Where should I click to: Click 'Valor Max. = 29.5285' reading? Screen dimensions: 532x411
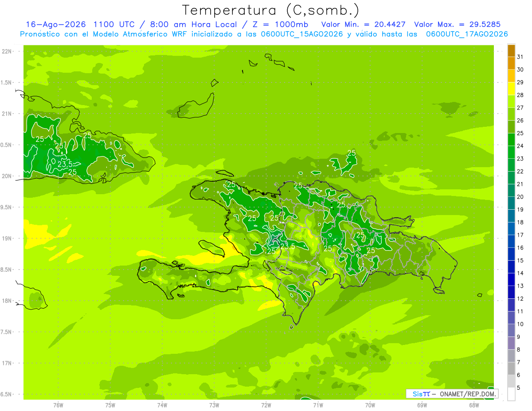point(458,24)
